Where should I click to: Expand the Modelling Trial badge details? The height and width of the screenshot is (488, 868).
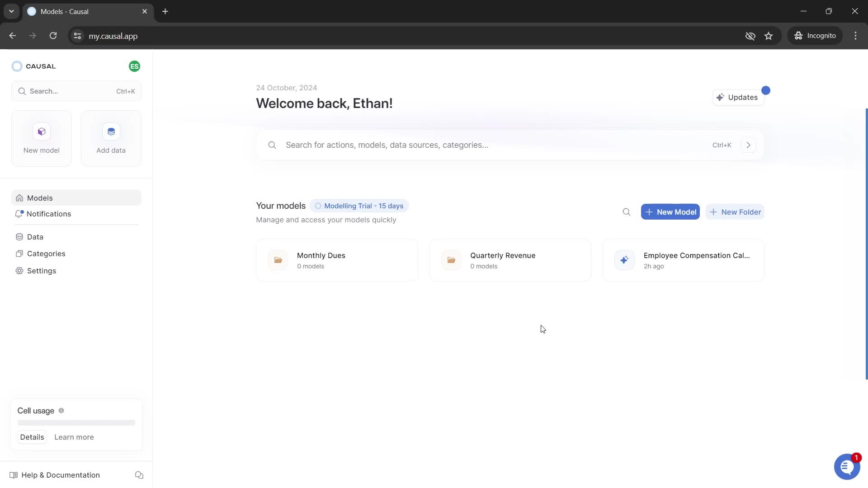click(359, 206)
